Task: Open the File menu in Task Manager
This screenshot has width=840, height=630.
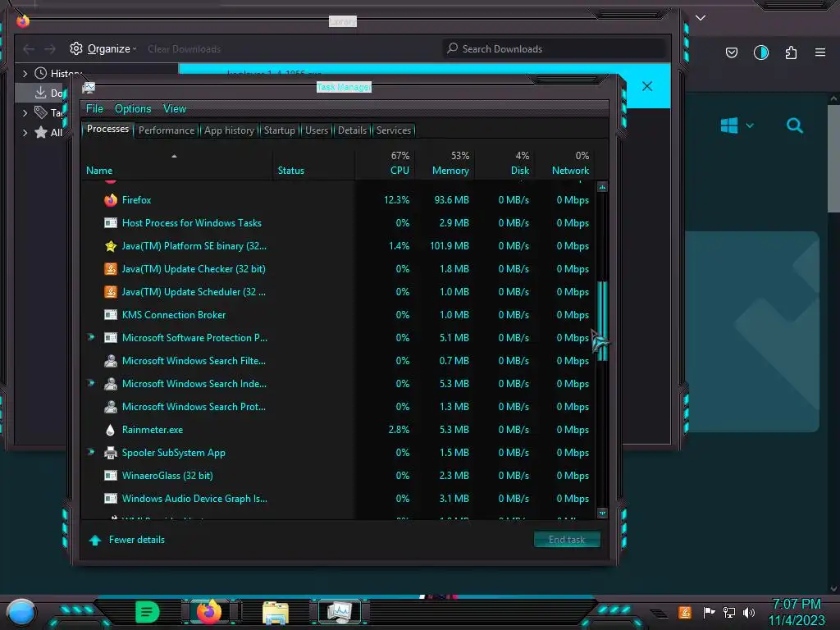Action: 94,109
